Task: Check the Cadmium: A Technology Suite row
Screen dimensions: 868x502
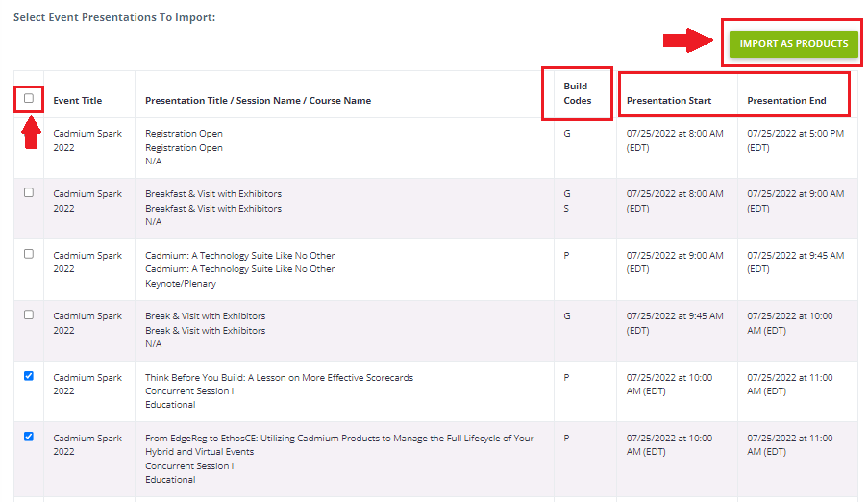Action: pyautogui.click(x=29, y=254)
